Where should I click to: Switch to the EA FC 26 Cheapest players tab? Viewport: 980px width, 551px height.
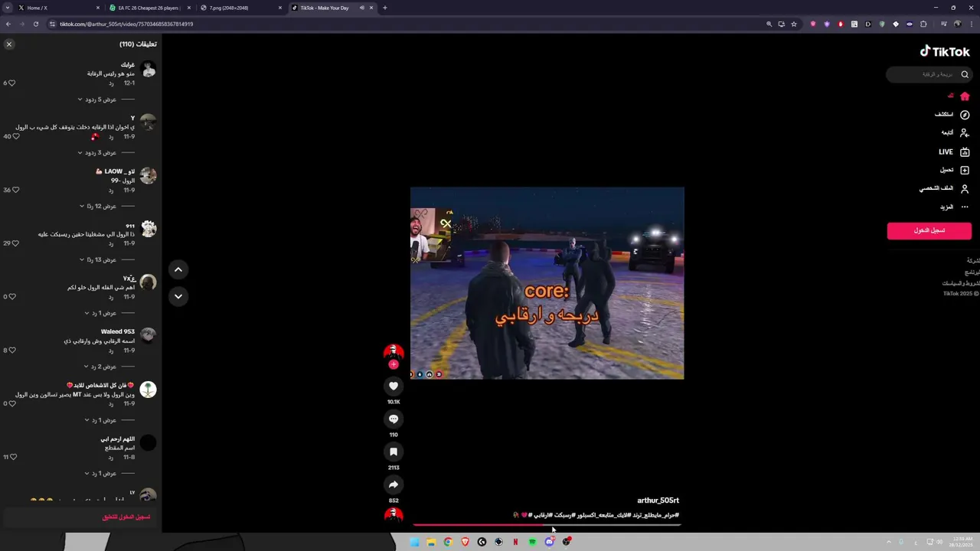(149, 8)
